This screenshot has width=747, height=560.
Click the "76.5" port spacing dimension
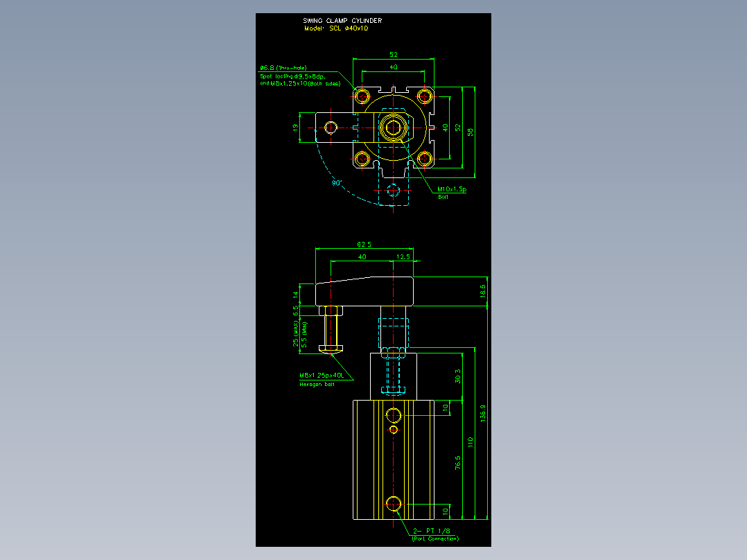[458, 463]
